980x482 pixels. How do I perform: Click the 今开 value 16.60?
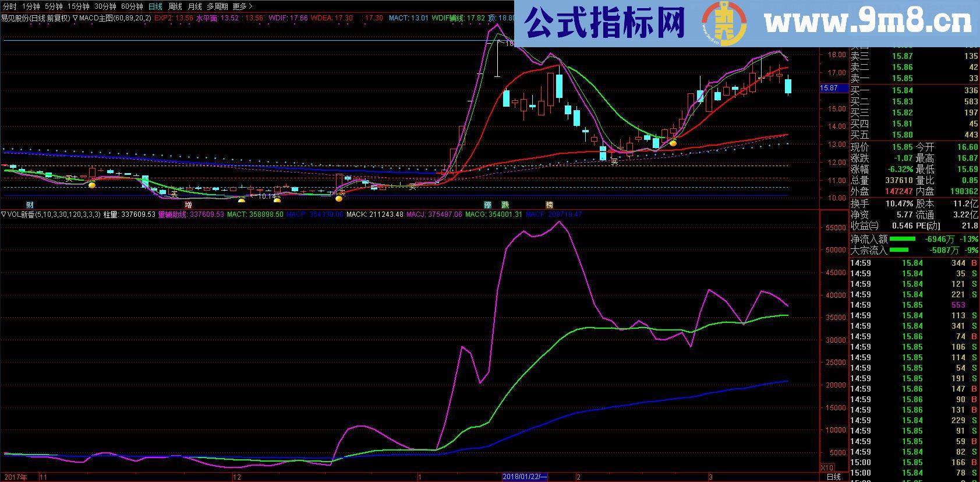967,147
